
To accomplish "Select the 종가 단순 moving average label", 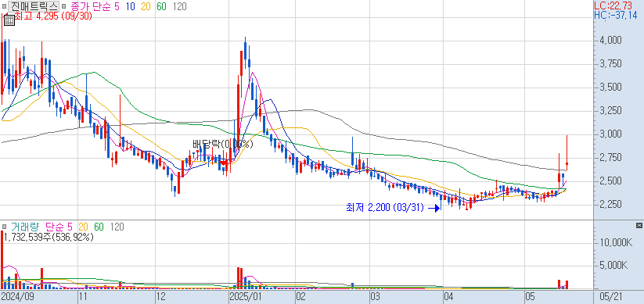I will pyautogui.click(x=90, y=6).
